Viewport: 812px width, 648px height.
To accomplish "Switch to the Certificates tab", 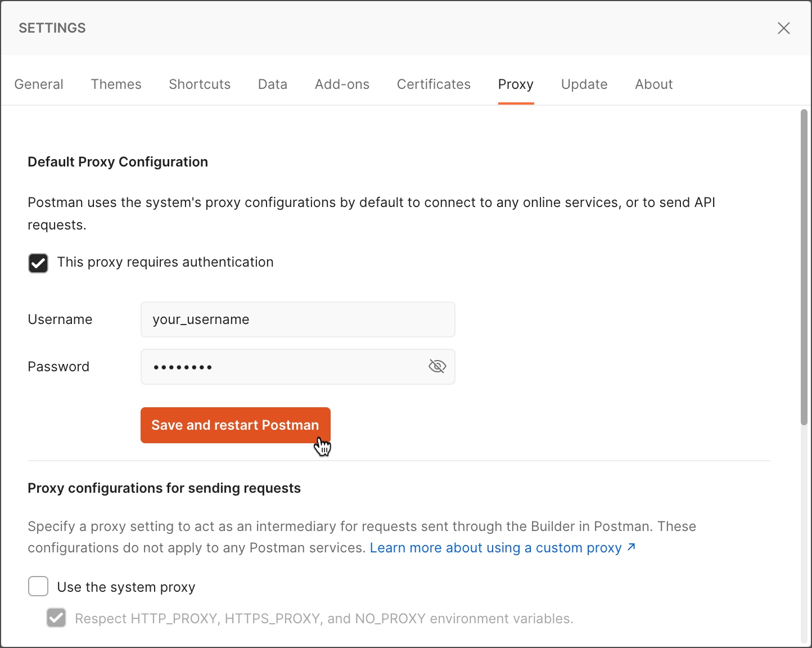I will (434, 84).
